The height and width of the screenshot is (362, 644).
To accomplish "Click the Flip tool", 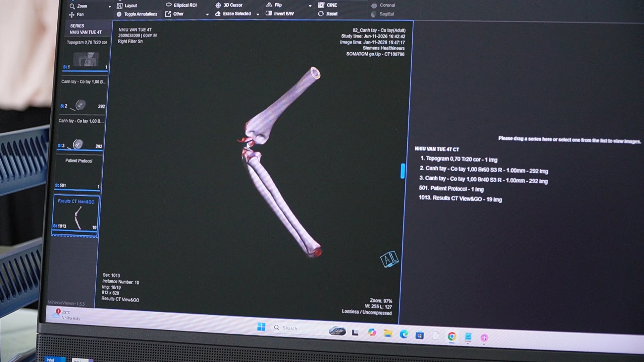I will point(274,5).
